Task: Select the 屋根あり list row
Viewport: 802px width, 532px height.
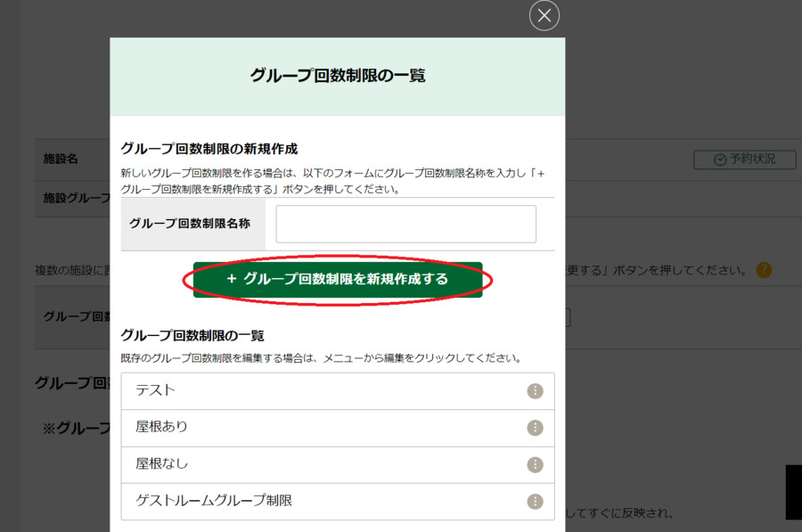Action: (321, 428)
